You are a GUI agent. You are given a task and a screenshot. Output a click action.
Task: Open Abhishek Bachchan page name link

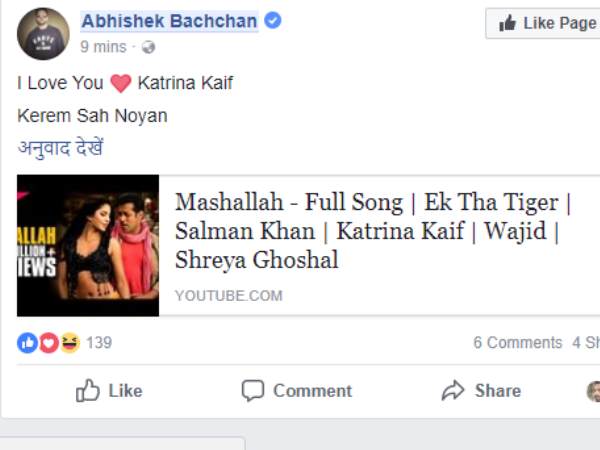169,21
